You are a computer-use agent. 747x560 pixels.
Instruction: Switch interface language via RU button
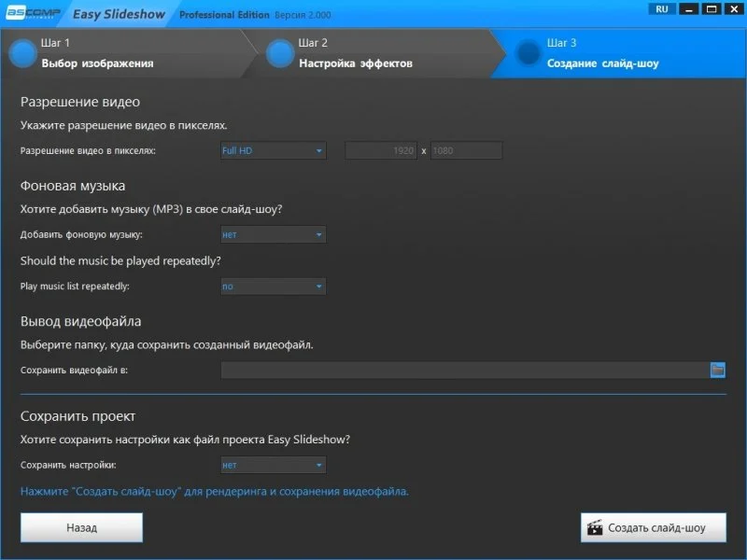(x=662, y=9)
